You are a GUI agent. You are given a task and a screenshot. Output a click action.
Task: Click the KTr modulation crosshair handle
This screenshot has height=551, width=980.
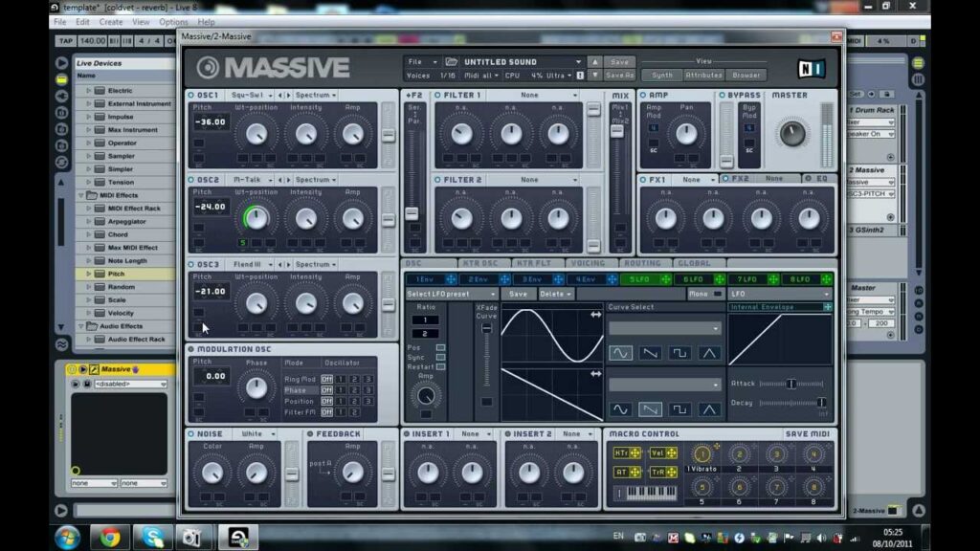click(634, 453)
